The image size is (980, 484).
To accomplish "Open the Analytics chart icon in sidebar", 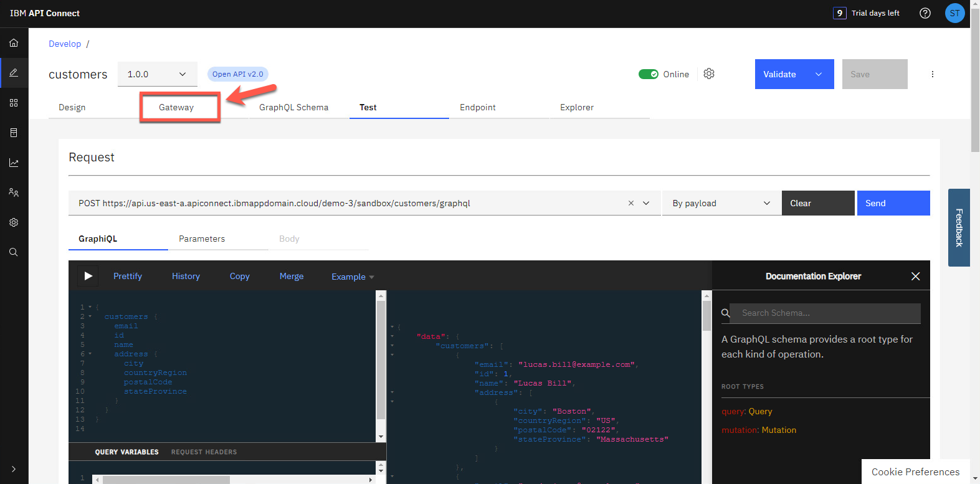I will (14, 163).
